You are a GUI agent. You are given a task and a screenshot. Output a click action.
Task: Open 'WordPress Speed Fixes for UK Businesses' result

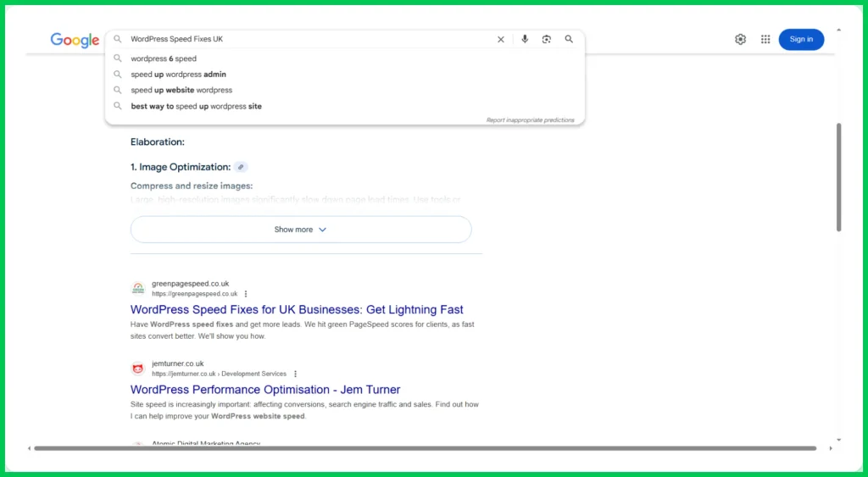pos(297,309)
